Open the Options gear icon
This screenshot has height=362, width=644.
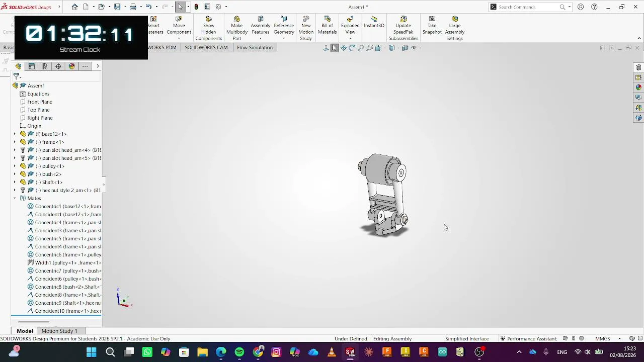coord(218,7)
